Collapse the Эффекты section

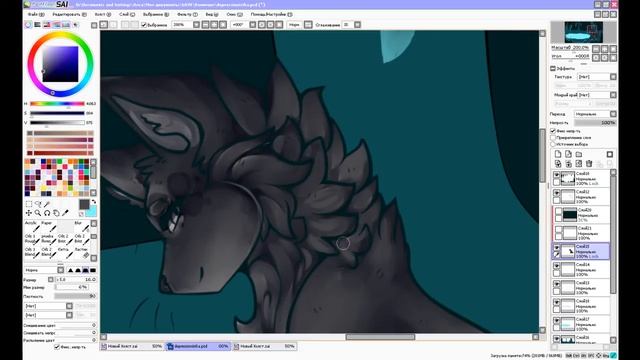(553, 68)
